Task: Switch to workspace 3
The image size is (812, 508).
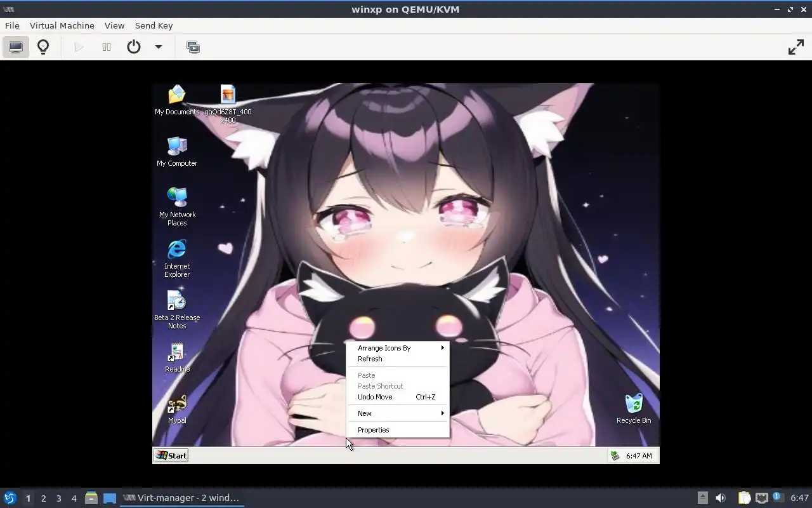Action: coord(58,498)
